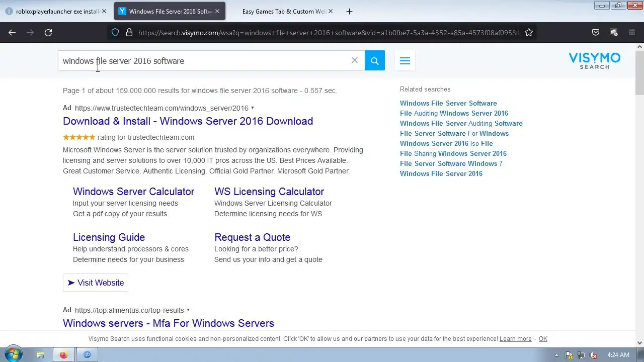
Task: Open the Pocket save icon
Action: point(596,32)
